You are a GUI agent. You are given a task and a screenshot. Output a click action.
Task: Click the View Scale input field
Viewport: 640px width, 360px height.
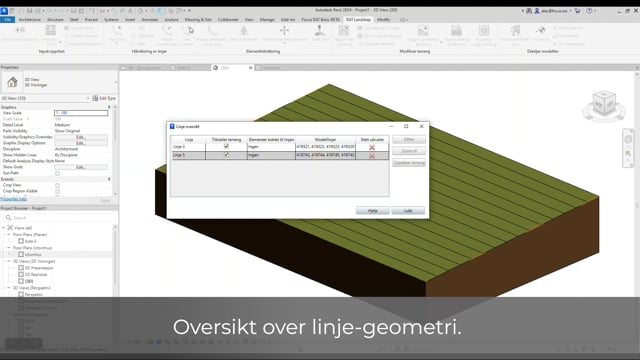tap(81, 113)
